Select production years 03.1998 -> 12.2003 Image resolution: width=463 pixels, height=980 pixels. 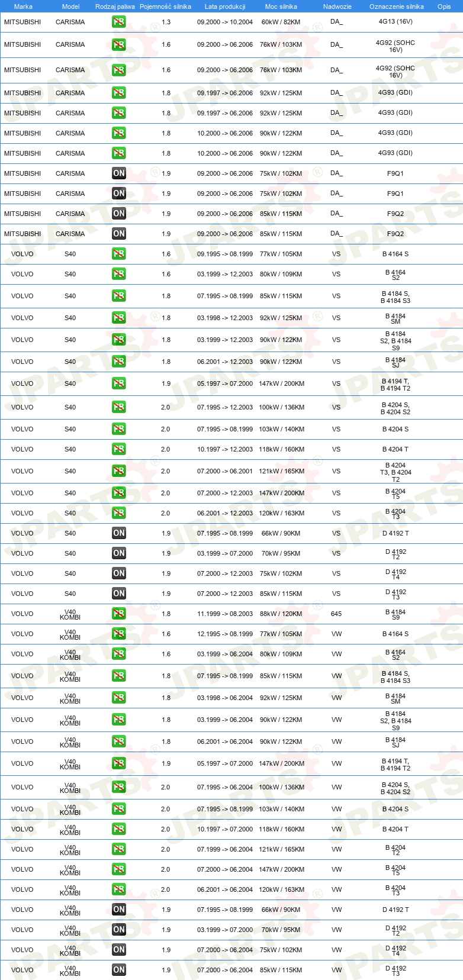click(x=225, y=318)
